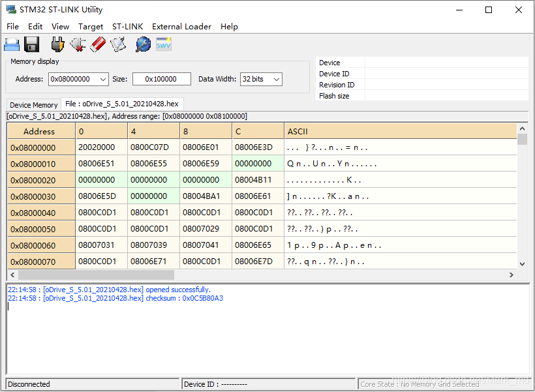Click memory cell 08007029
Image resolution: width=535 pixels, height=392 pixels.
point(206,229)
